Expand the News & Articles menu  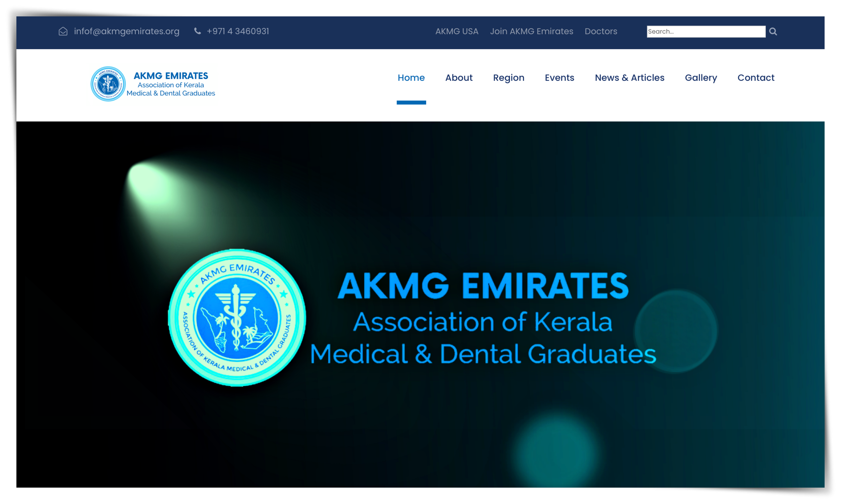pos(629,78)
